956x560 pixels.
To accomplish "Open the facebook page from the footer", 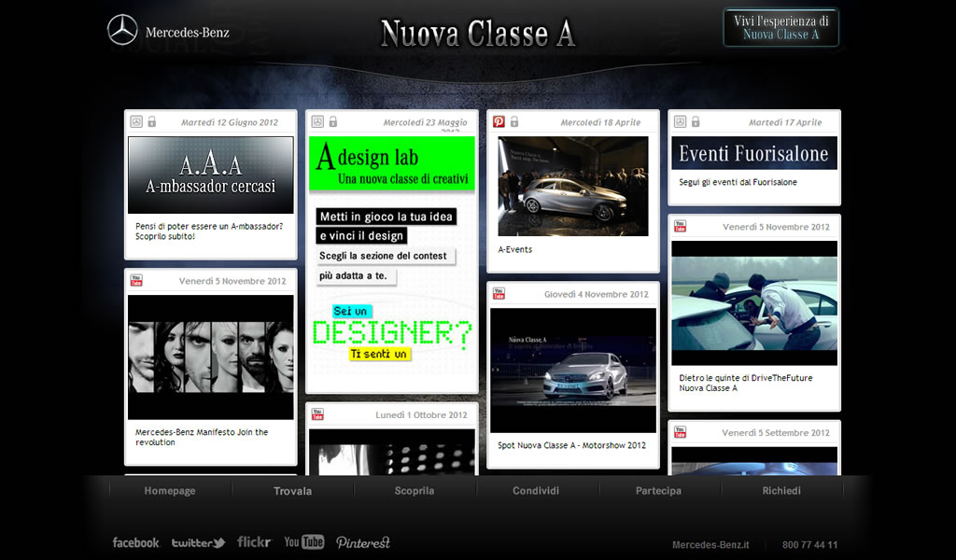I will pos(135,542).
